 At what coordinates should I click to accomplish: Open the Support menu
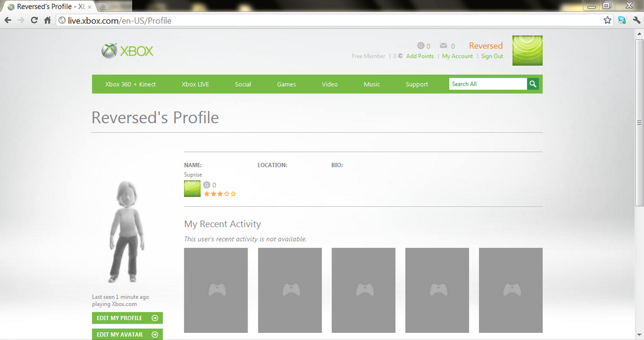[416, 84]
